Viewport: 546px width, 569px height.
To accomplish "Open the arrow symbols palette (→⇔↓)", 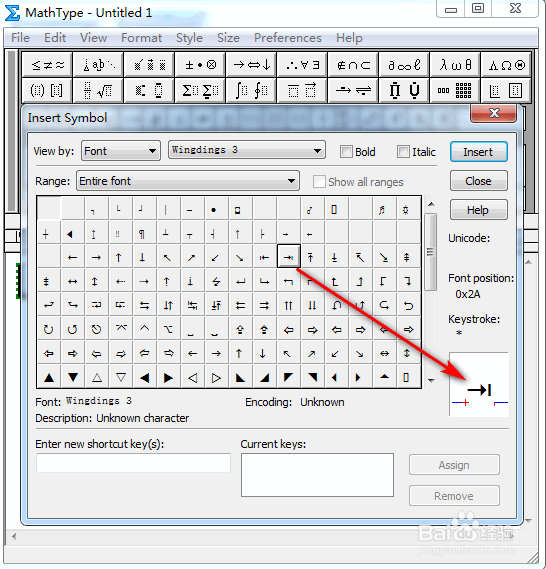I will tap(251, 65).
